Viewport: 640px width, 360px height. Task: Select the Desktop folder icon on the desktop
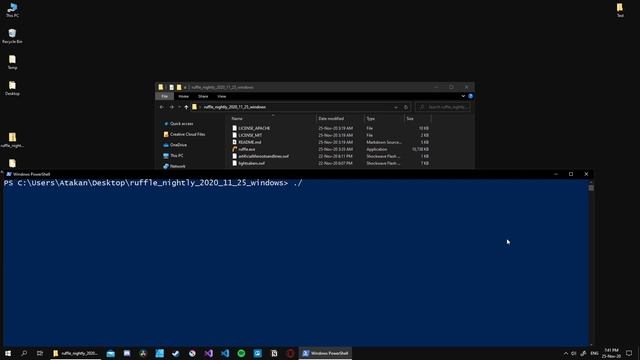(x=12, y=88)
